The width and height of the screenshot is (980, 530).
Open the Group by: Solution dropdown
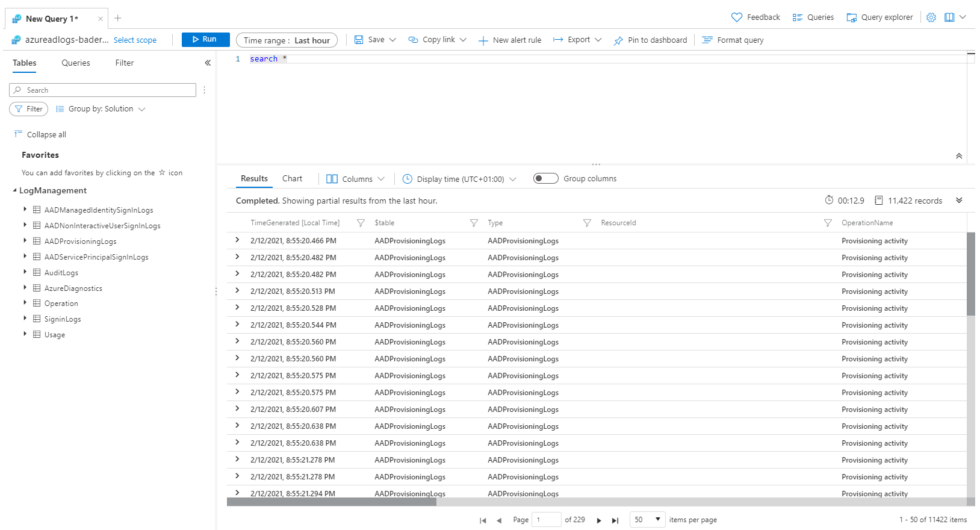[101, 109]
